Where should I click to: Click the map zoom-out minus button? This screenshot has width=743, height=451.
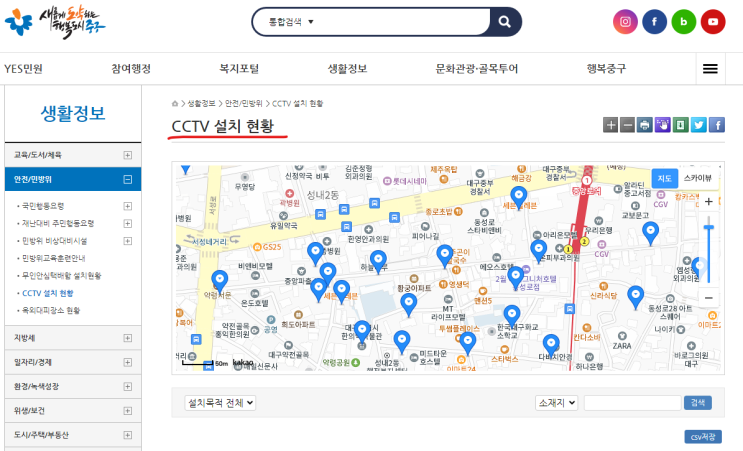point(708,298)
